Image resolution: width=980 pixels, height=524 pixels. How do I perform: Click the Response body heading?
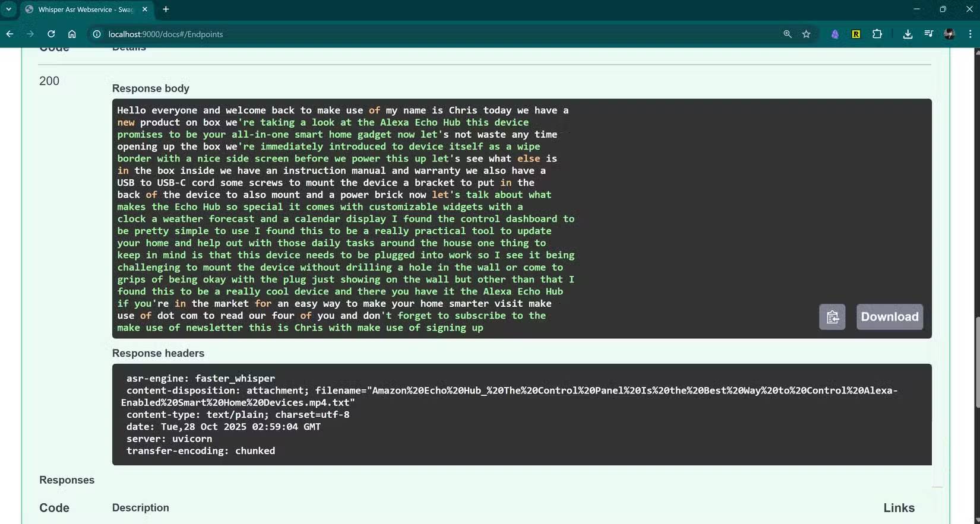pyautogui.click(x=151, y=88)
